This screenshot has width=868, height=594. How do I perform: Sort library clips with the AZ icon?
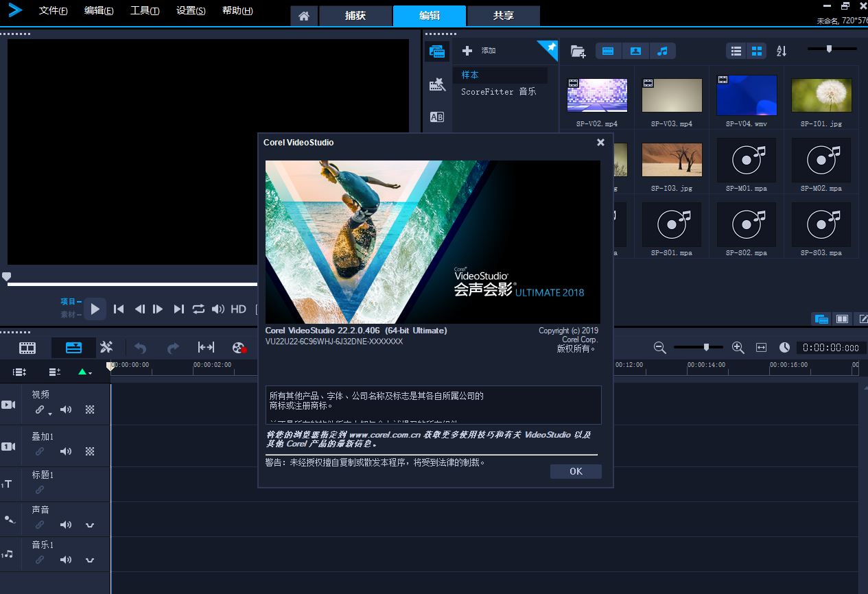click(782, 51)
